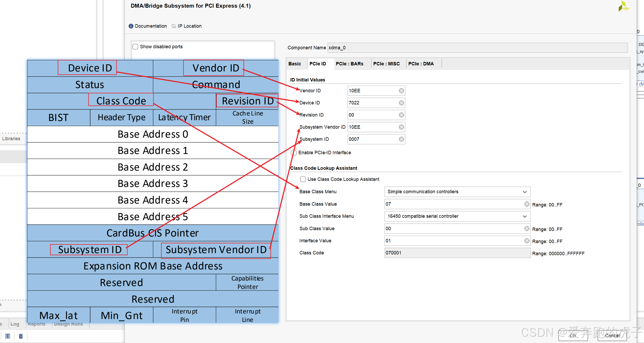Viewport: 644px width, 343px height.
Task: Click the trash delete icon in bottom toolbar
Action: [21, 336]
